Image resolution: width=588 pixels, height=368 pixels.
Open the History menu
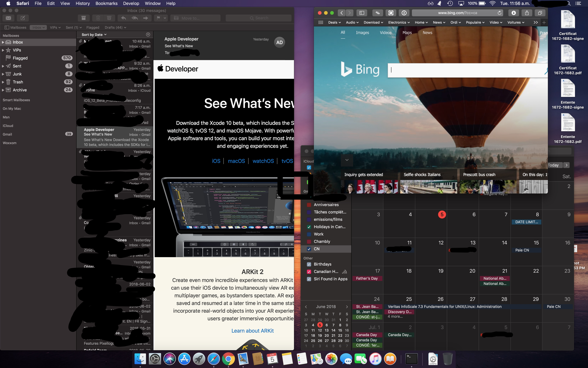(x=83, y=3)
